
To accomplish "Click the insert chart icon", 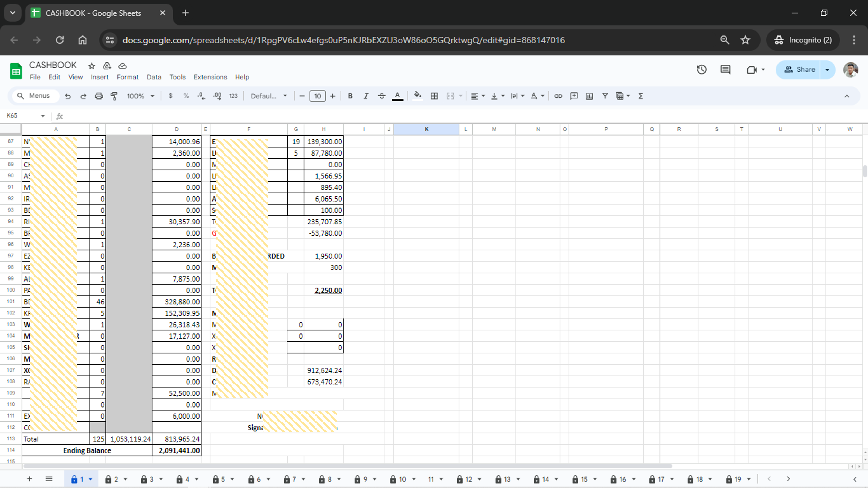I will click(x=589, y=96).
